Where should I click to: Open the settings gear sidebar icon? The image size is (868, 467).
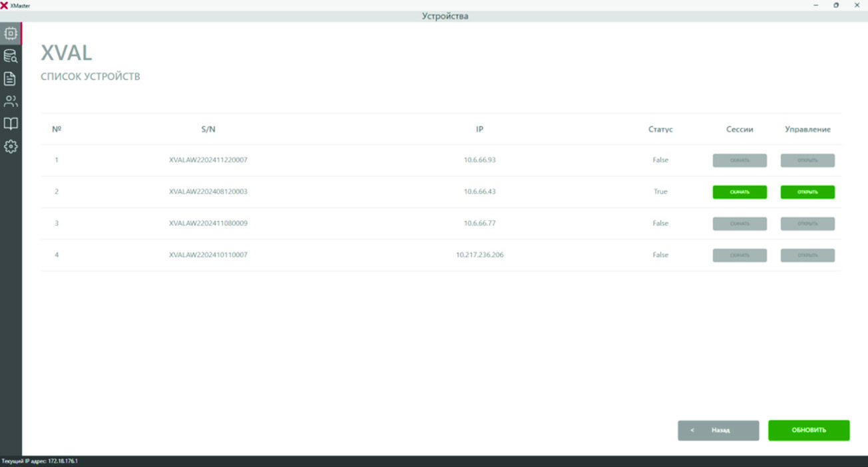[11, 146]
